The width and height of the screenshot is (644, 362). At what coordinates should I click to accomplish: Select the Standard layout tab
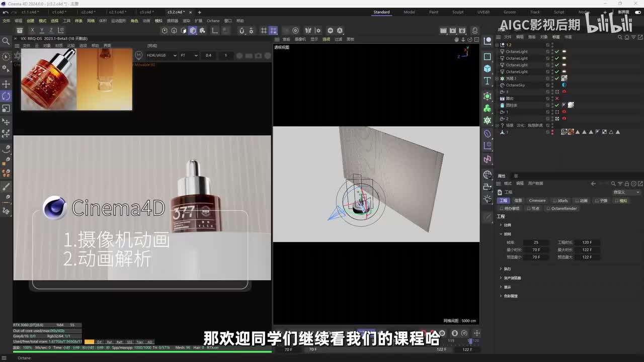[381, 12]
